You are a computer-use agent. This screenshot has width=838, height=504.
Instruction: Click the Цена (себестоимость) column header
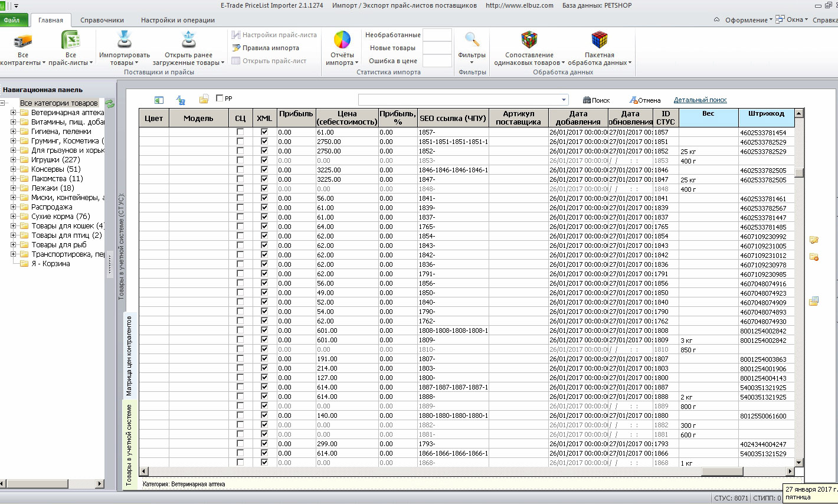(x=347, y=117)
